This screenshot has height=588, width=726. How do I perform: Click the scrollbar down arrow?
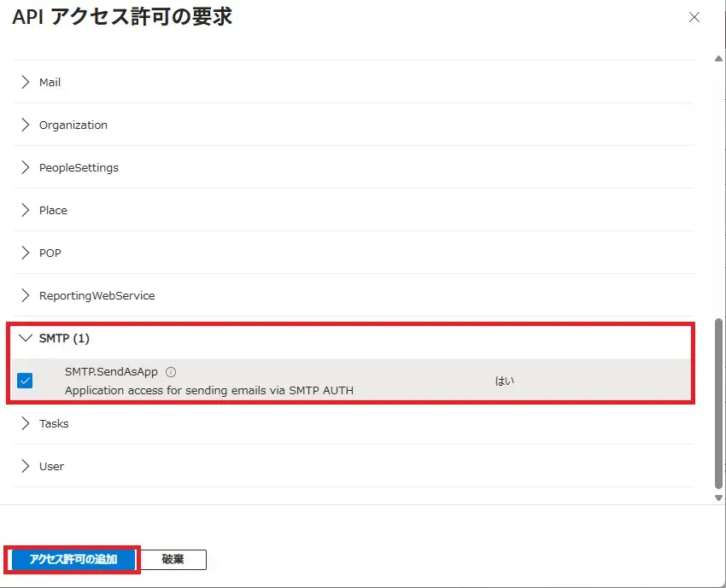point(717,497)
